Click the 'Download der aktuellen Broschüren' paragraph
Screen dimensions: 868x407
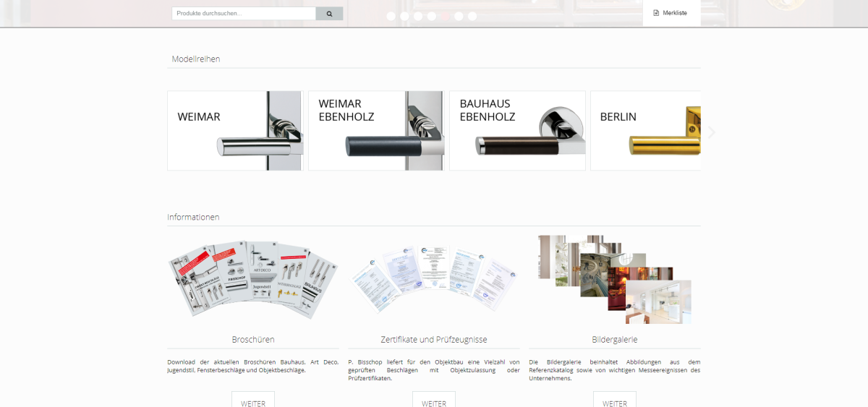click(253, 366)
